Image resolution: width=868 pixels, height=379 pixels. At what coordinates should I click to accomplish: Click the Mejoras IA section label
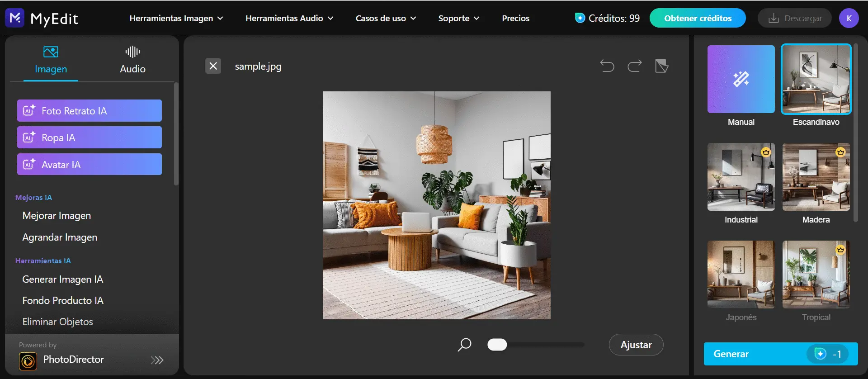33,197
